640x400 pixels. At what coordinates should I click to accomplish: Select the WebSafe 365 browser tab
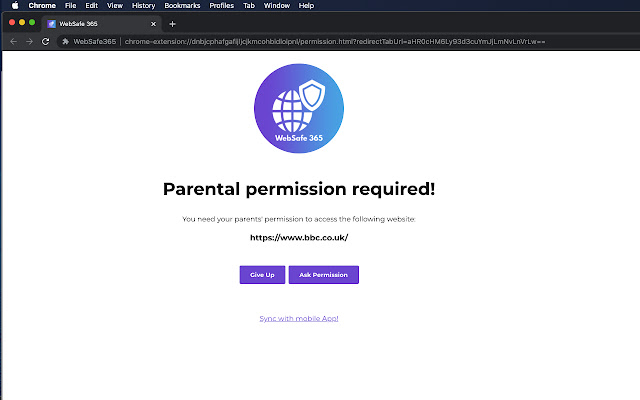tap(101, 24)
